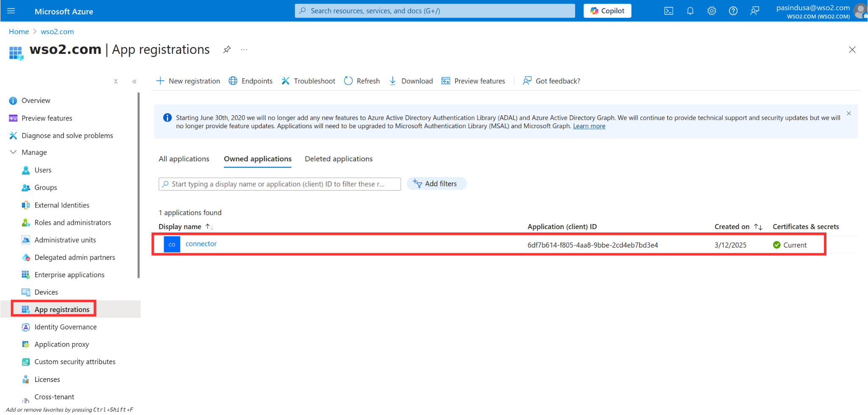
Task: Open the Copilot button
Action: pos(607,11)
